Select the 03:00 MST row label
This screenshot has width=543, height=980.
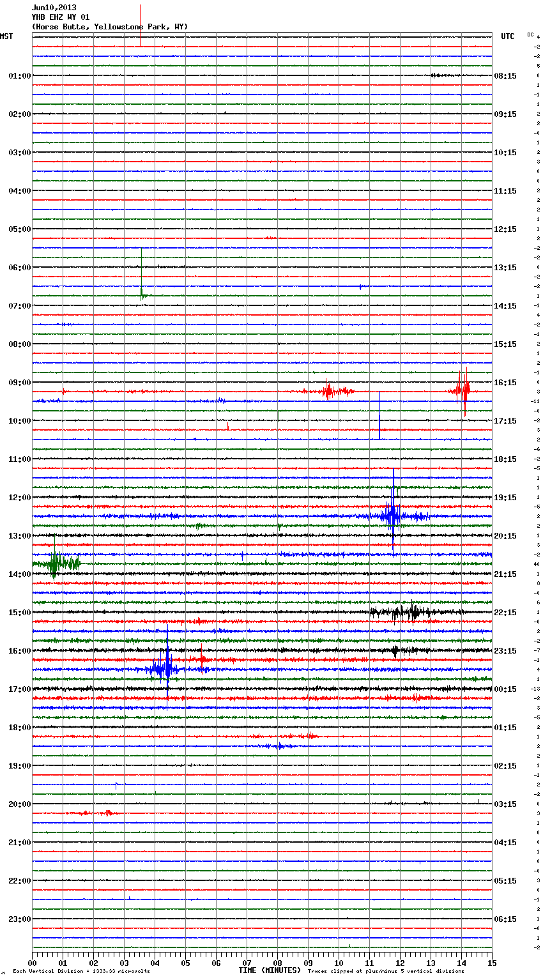coord(19,153)
